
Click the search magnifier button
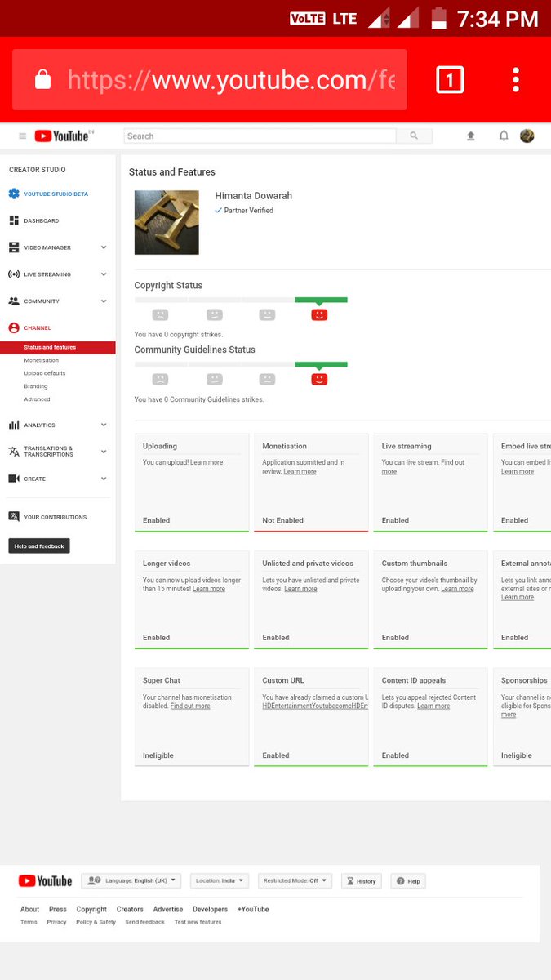[x=414, y=136]
